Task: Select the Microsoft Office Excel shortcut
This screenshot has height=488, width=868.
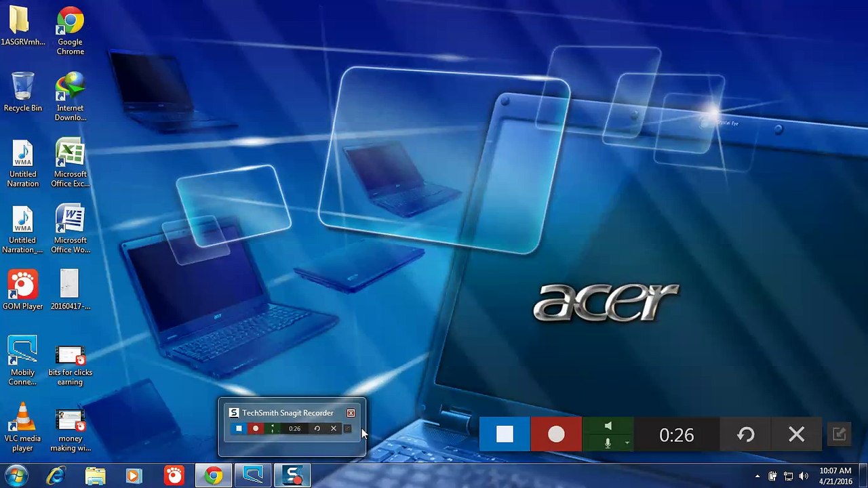Action: 71,163
